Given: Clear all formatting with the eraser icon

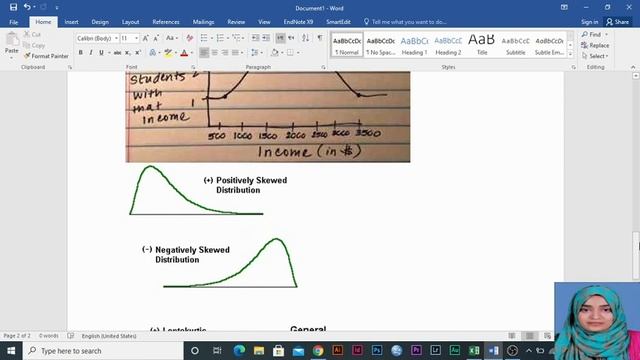Looking at the screenshot, I should tap(189, 38).
